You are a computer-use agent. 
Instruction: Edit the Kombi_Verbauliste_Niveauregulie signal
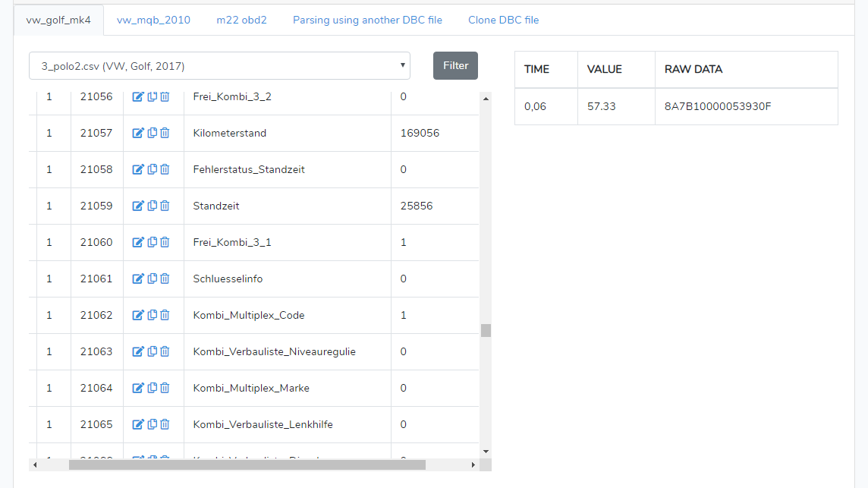(138, 351)
